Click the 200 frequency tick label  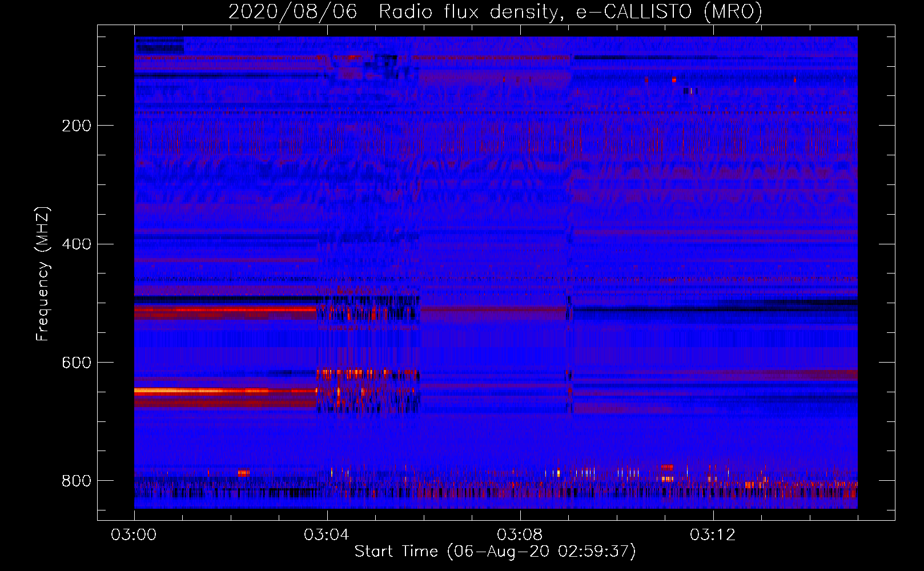pyautogui.click(x=77, y=126)
